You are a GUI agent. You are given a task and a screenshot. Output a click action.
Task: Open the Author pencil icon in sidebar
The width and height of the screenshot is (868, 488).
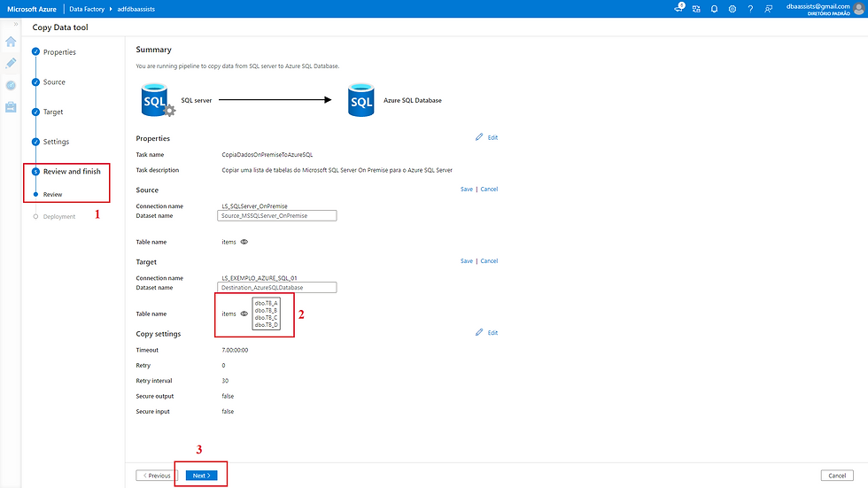pyautogui.click(x=11, y=63)
